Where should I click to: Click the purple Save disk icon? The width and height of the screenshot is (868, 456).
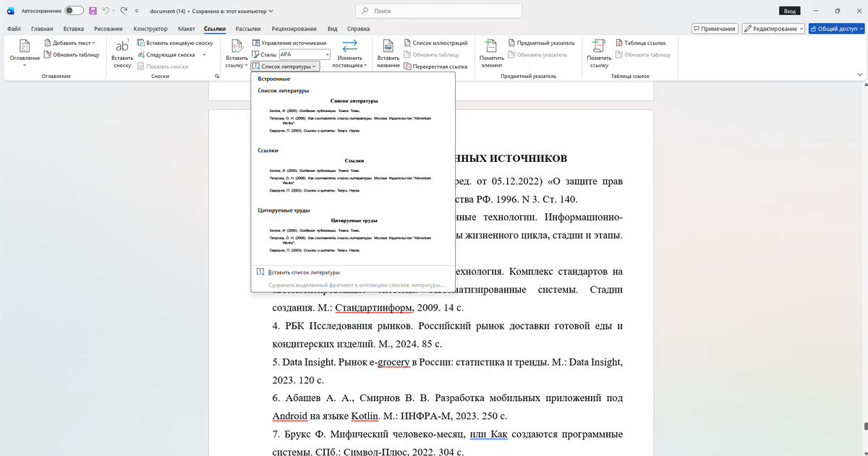(93, 11)
